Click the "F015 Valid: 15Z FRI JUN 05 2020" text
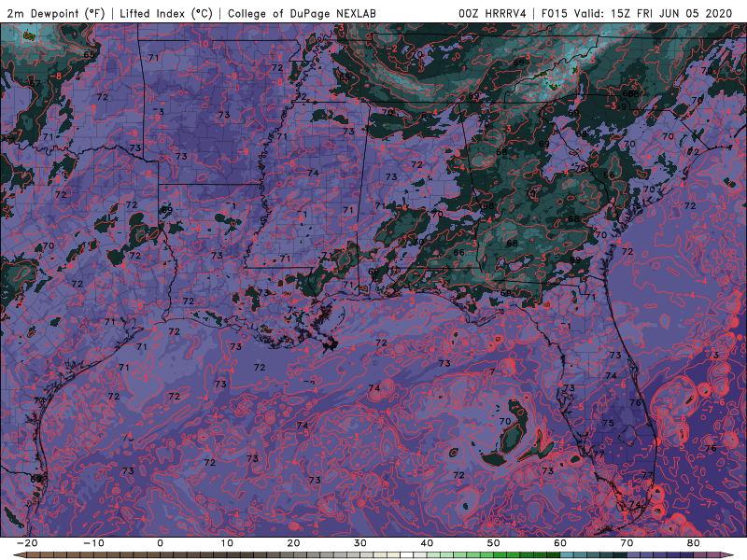 (x=637, y=13)
